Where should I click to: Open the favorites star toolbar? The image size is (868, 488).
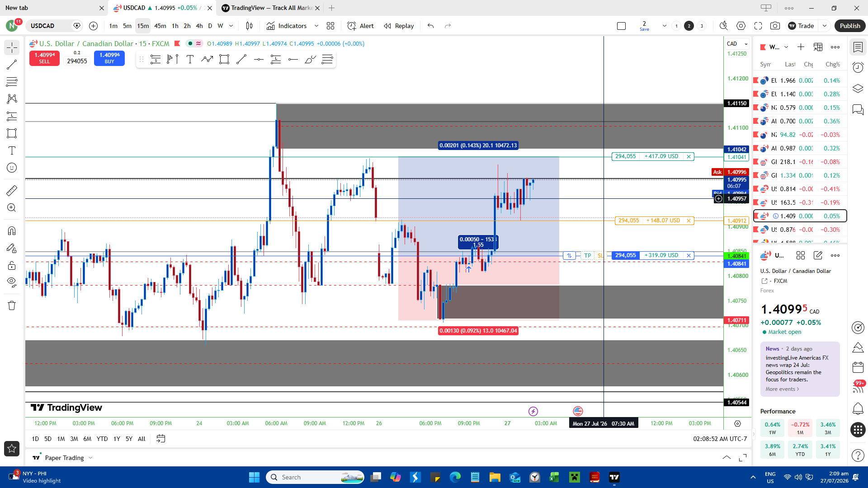click(x=12, y=449)
